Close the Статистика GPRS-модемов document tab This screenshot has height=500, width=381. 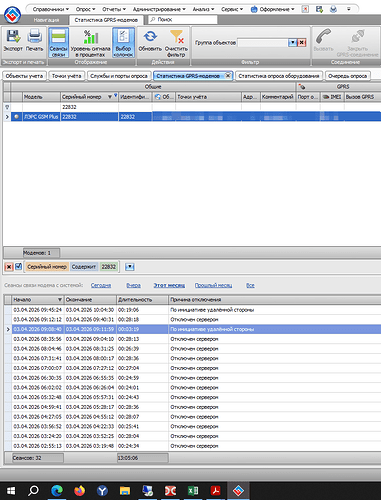click(x=228, y=76)
